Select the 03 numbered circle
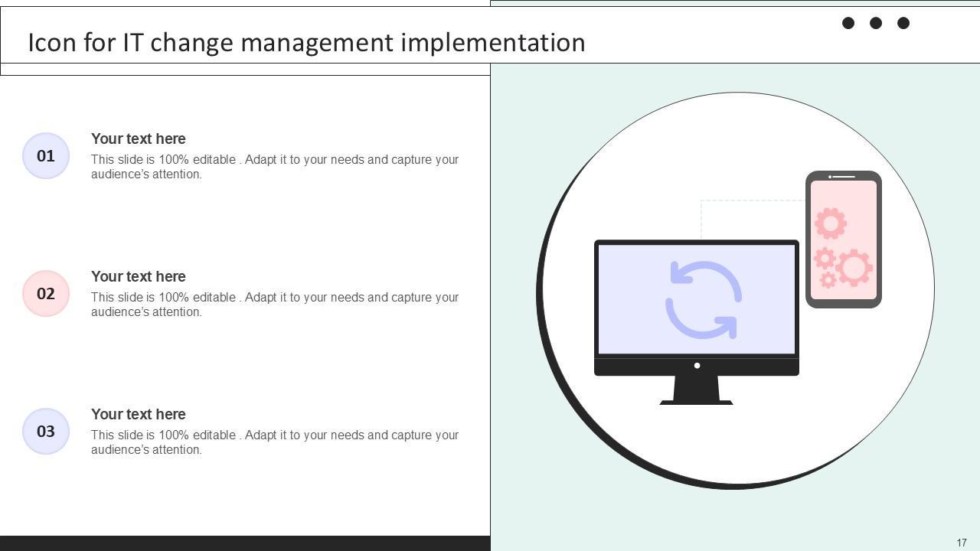Screen dimensions: 980x551 (46, 432)
